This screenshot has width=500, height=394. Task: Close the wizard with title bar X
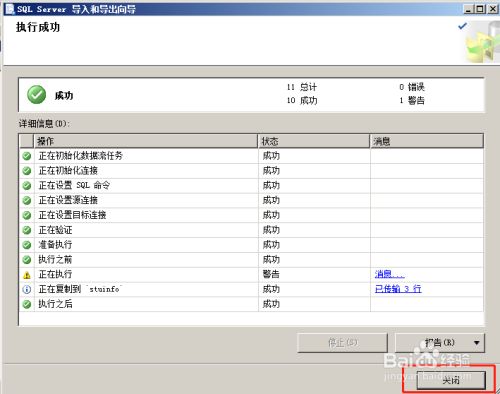(492, 9)
